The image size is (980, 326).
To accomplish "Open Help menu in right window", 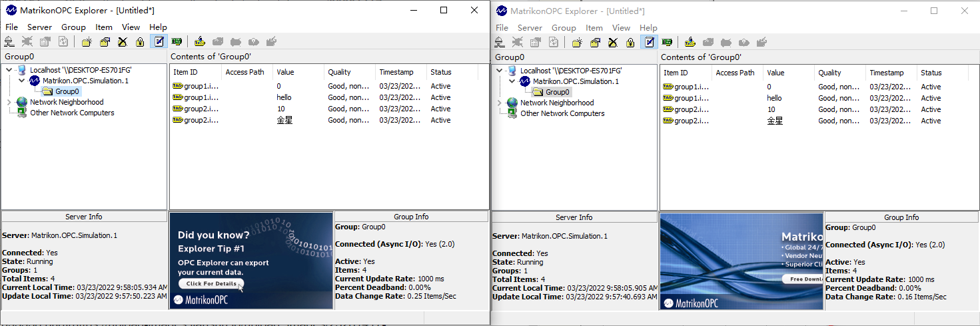I will tap(648, 27).
